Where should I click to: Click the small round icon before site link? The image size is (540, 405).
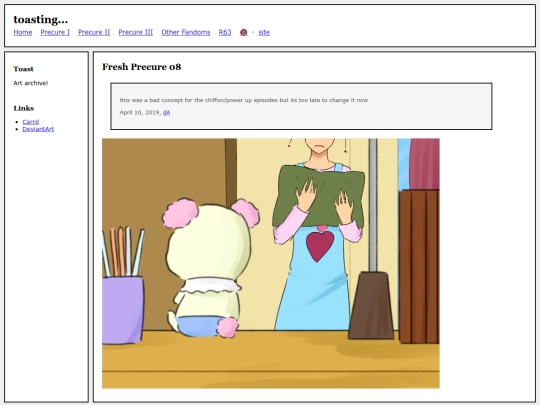coord(243,32)
